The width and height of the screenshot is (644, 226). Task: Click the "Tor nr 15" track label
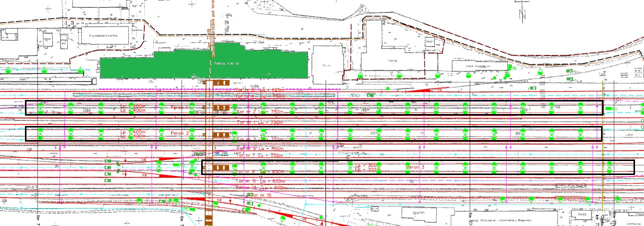point(261,194)
